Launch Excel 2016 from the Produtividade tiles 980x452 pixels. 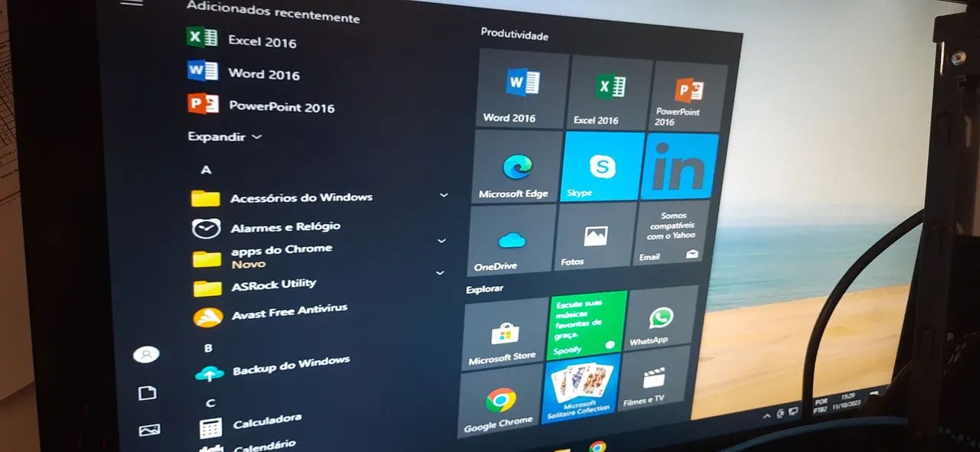[x=610, y=92]
